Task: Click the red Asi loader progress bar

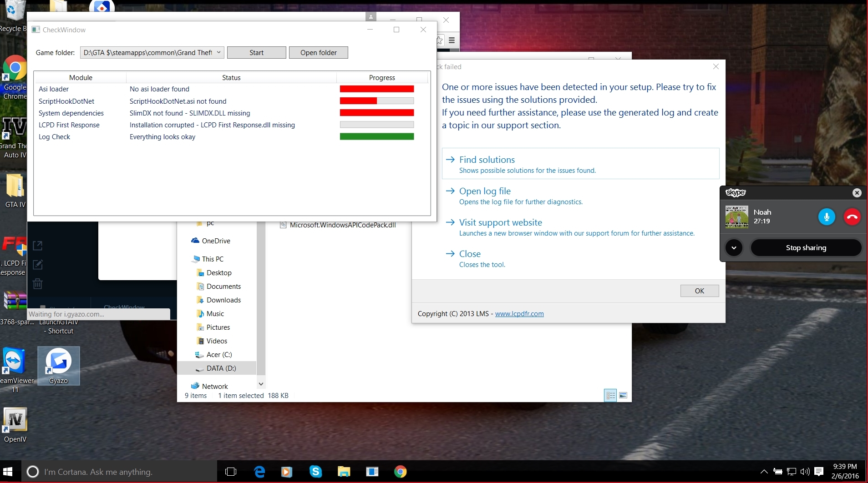Action: tap(377, 89)
